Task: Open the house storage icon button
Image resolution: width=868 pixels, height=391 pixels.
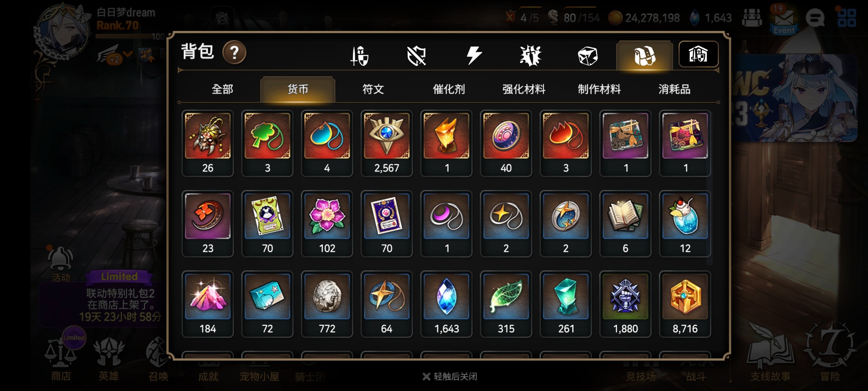Action: point(698,54)
